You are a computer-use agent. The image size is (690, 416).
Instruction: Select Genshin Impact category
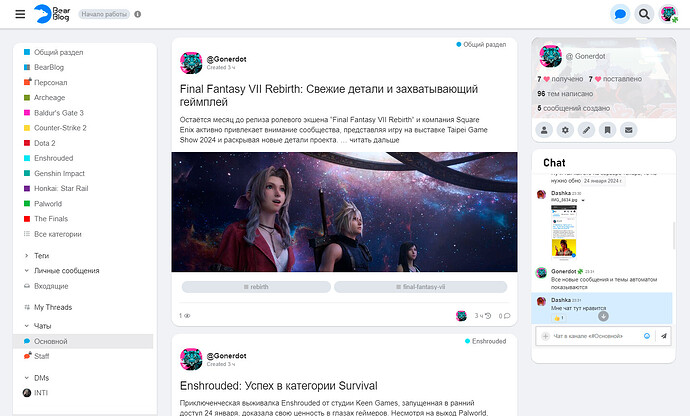(x=59, y=173)
